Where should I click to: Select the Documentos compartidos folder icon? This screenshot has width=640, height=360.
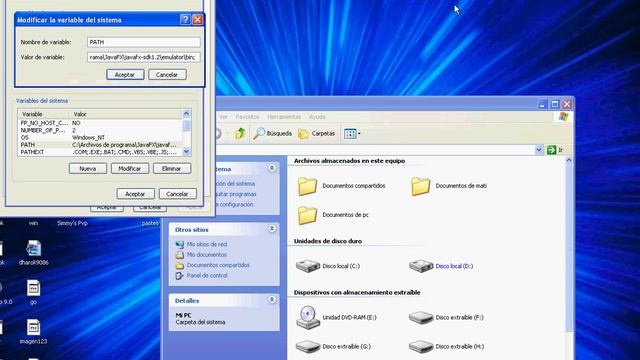pos(307,186)
